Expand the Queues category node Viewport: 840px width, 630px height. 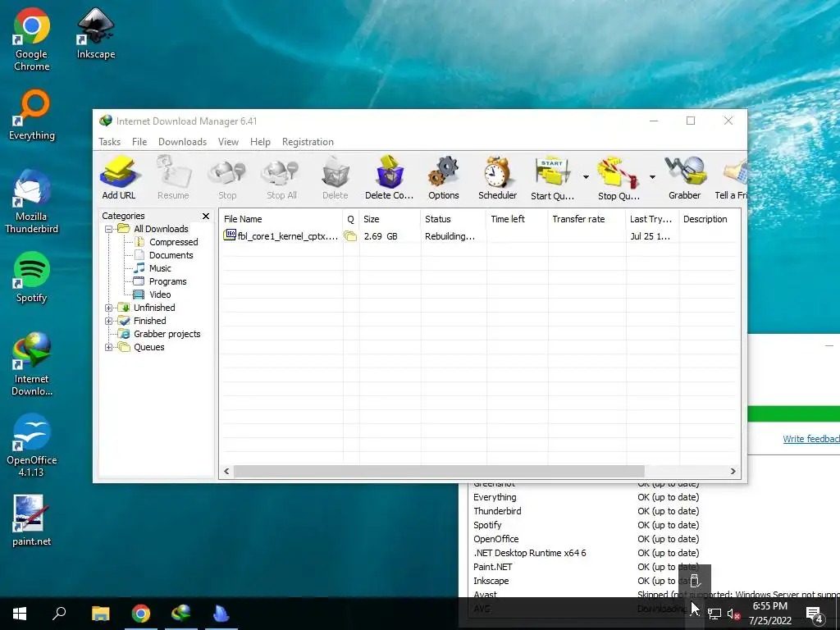coord(108,347)
